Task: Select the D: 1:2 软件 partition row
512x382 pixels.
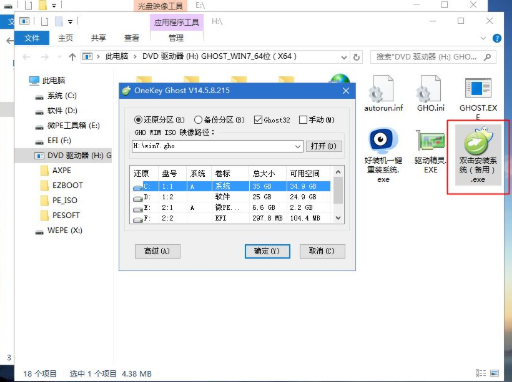Action: [231, 197]
